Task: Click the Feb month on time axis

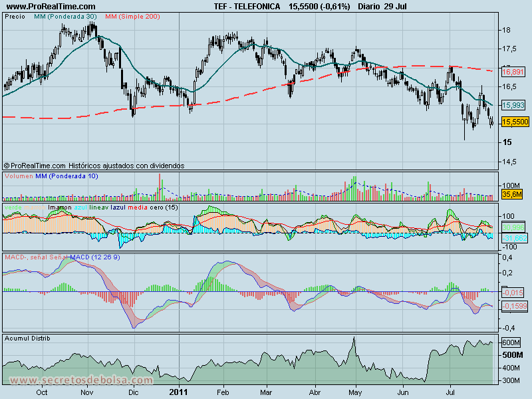Action: 223,392
